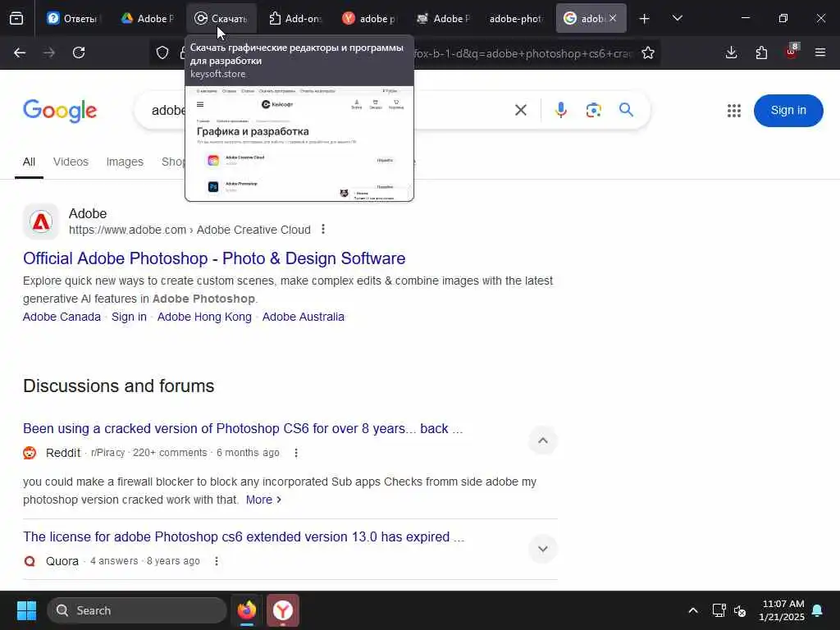
Task: Start voice search with microphone icon
Action: (x=561, y=111)
